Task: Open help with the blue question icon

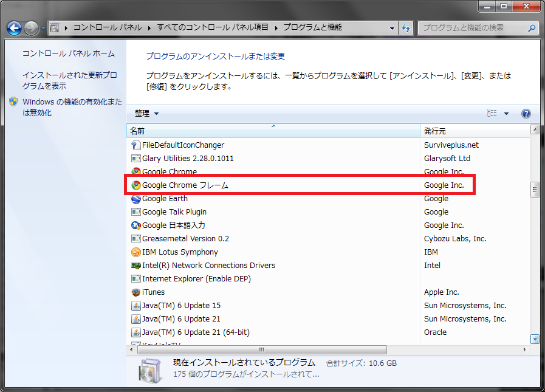Action: coord(526,114)
